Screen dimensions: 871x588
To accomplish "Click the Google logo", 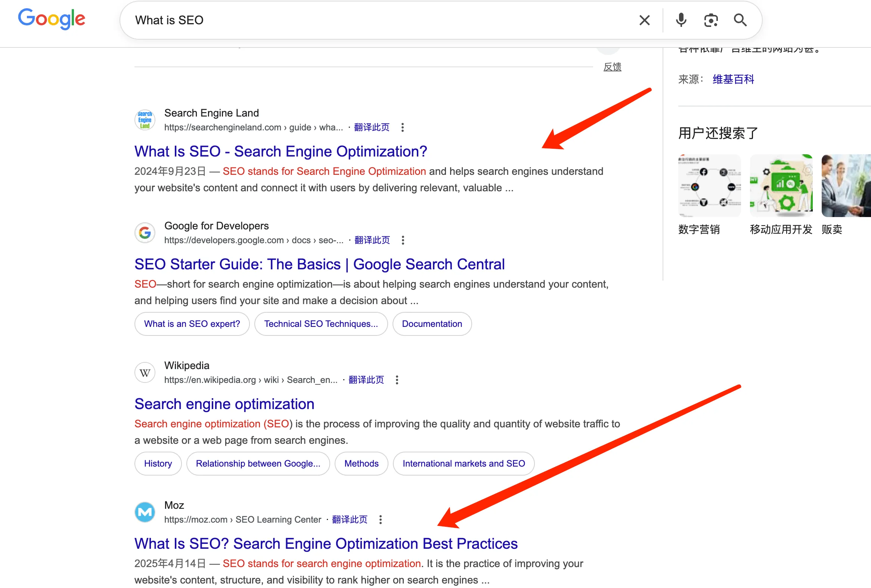I will pos(52,19).
